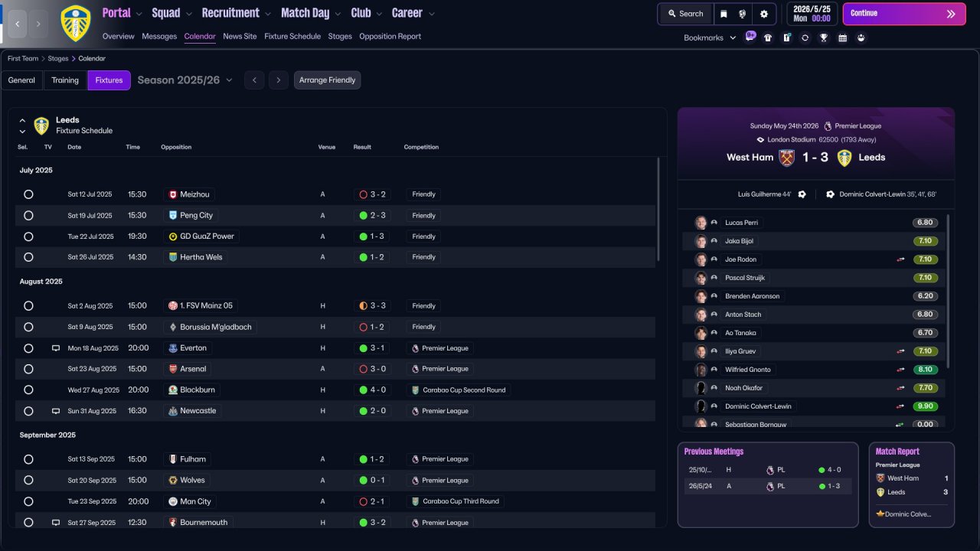980x551 pixels.
Task: Click the circular arrows shortcut icon
Action: click(x=805, y=37)
